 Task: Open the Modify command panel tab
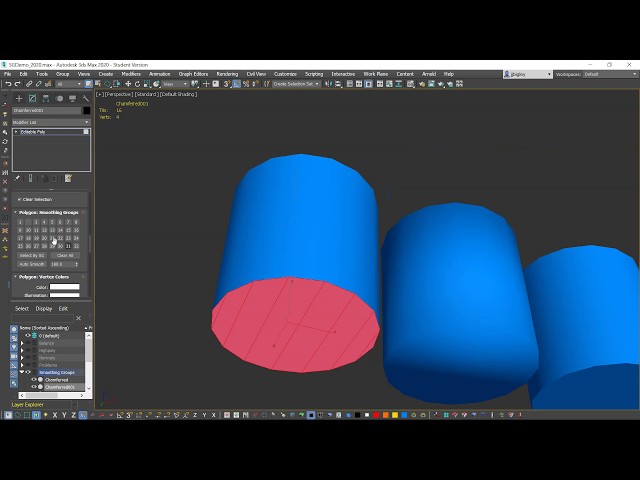32,98
